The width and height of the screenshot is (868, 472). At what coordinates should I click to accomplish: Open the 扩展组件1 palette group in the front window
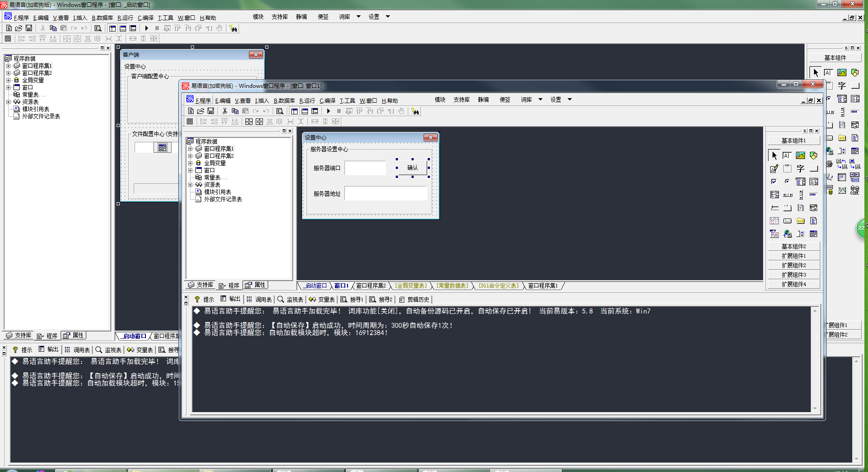[x=794, y=256]
